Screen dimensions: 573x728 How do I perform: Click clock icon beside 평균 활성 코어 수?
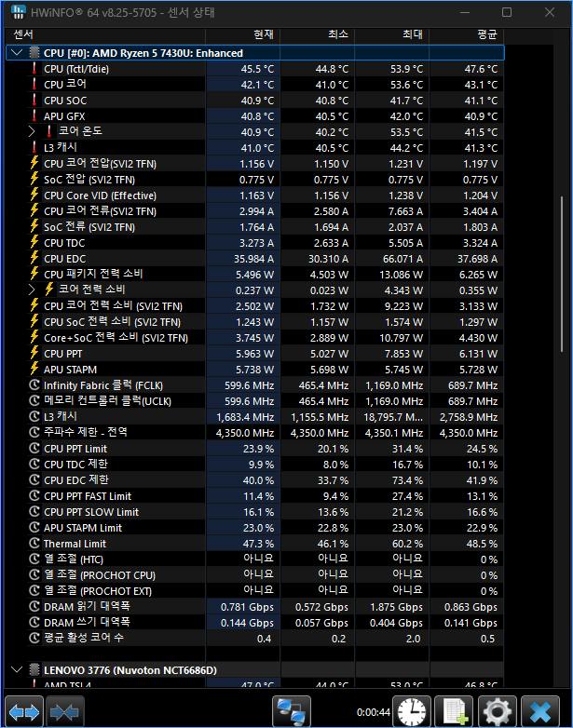click(x=34, y=638)
